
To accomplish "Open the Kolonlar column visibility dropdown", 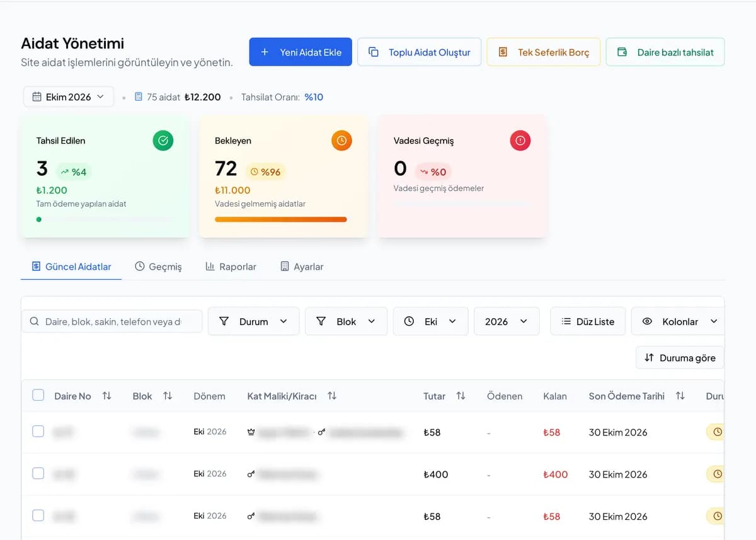I will [678, 321].
